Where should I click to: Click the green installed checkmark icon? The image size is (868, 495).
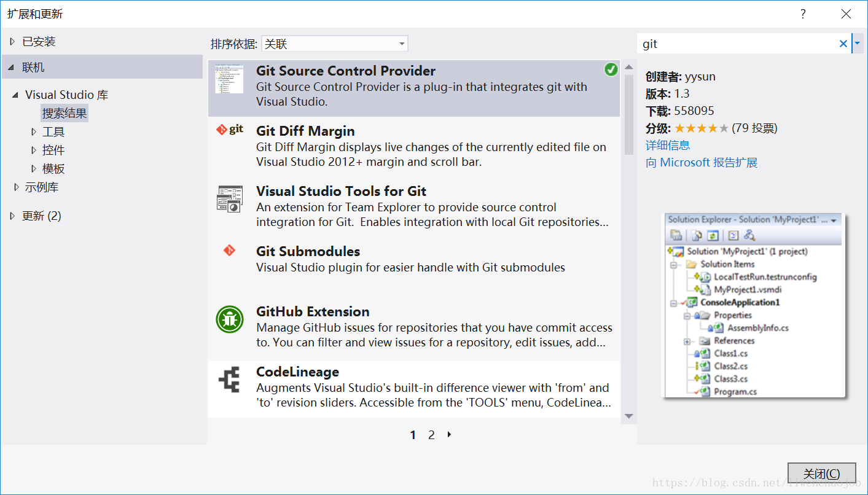click(611, 70)
